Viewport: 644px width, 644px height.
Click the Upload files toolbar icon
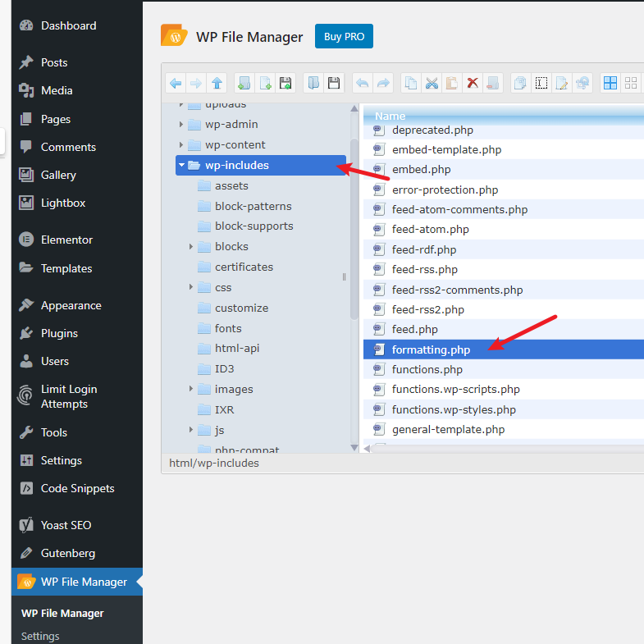click(285, 84)
